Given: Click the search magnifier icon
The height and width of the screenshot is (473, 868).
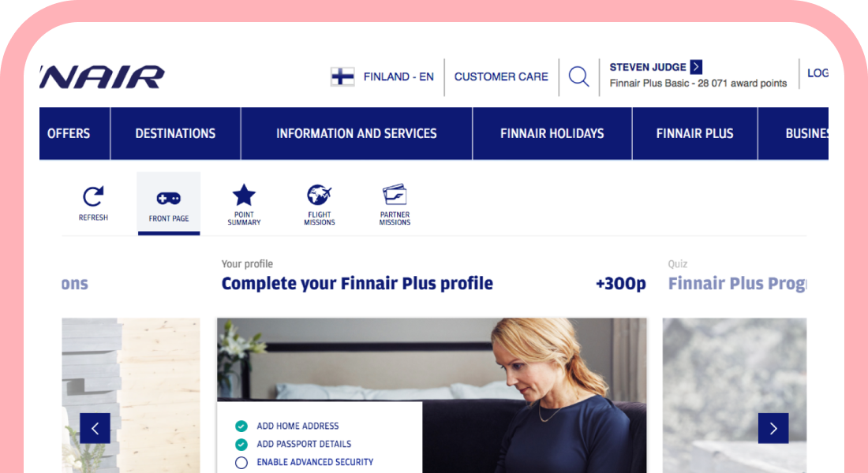Looking at the screenshot, I should click(x=579, y=76).
